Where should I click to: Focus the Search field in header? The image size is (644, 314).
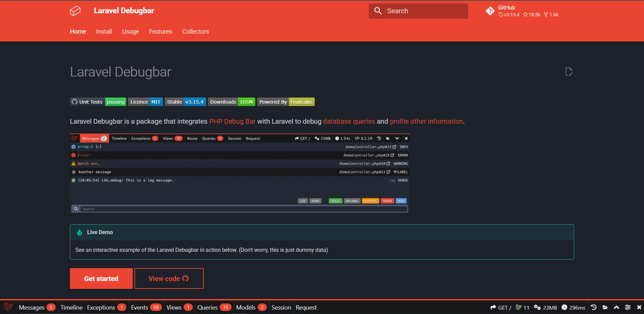tap(418, 11)
